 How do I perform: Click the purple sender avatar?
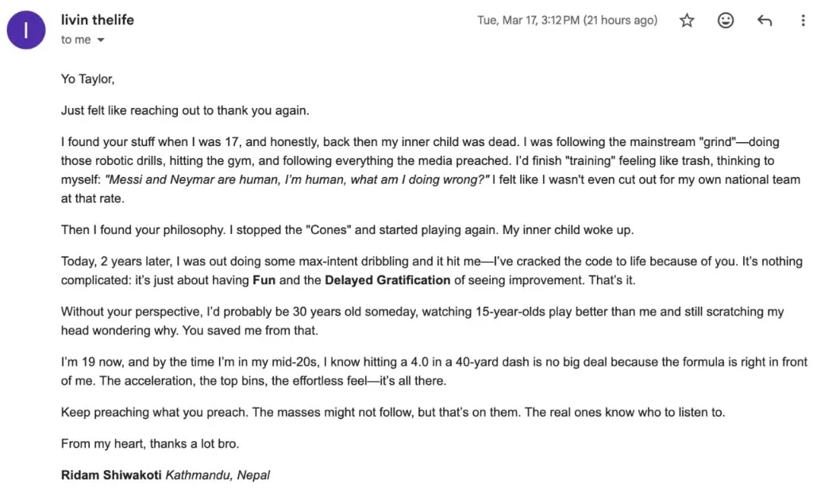click(26, 30)
